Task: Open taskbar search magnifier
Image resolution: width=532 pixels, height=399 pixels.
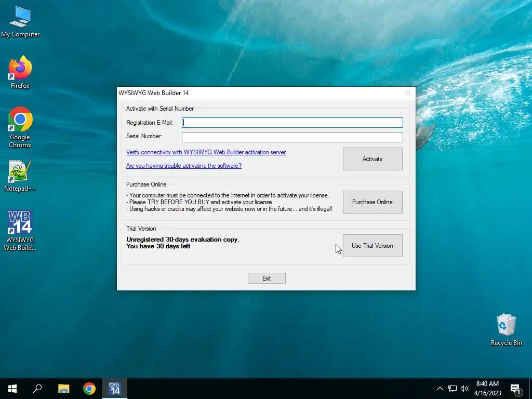Action: coord(37,389)
